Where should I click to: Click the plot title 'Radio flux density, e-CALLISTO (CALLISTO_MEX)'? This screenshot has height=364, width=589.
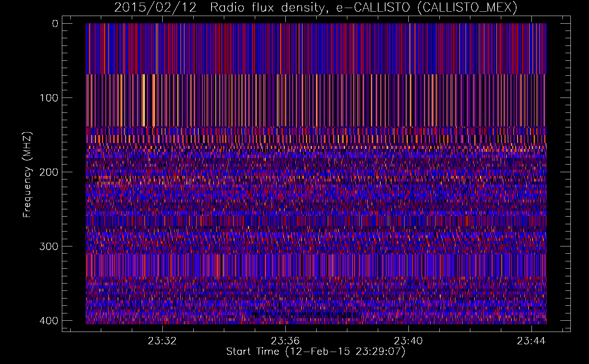pyautogui.click(x=364, y=7)
